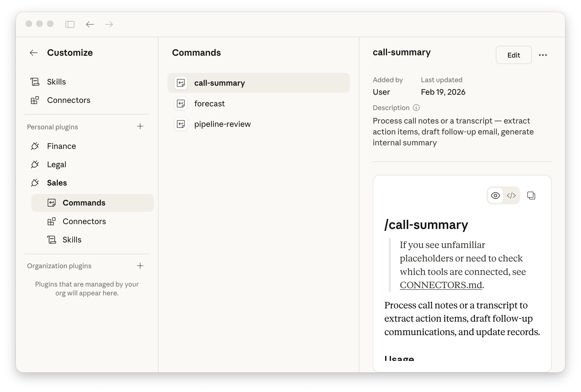Expand the Finance plugin

click(x=61, y=146)
